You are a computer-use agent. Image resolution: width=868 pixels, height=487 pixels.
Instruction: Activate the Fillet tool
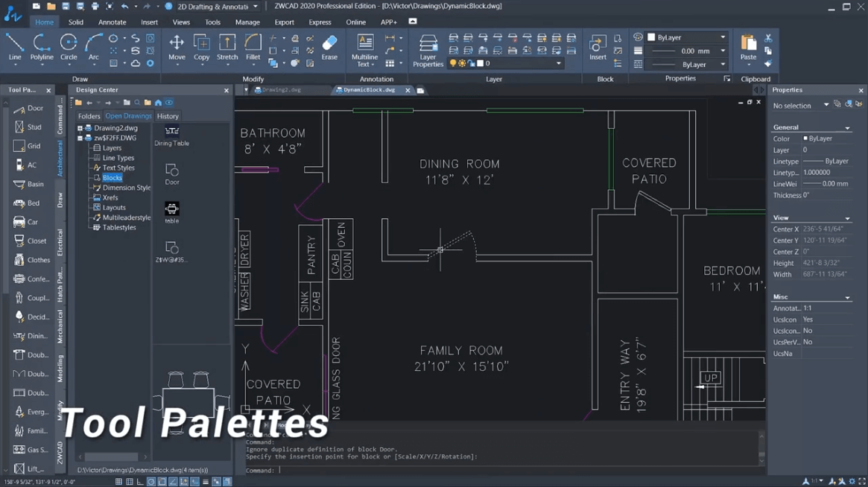[x=253, y=48]
